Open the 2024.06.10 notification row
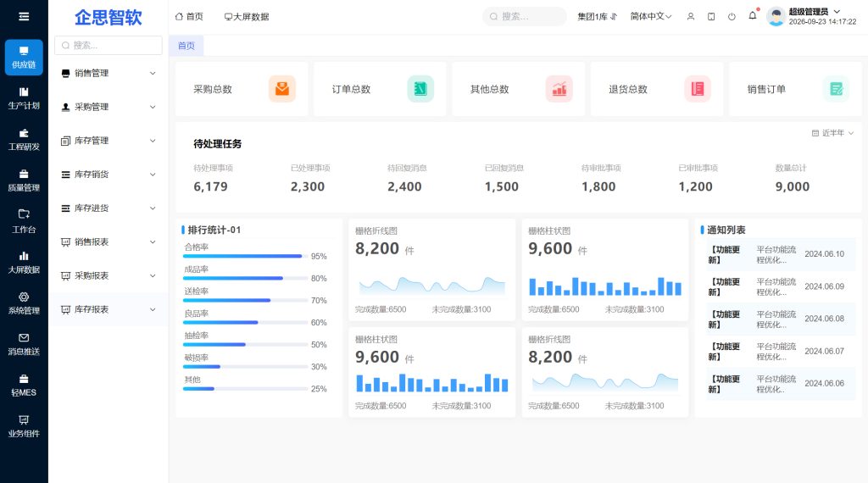Image resolution: width=868 pixels, height=483 pixels. (781, 254)
